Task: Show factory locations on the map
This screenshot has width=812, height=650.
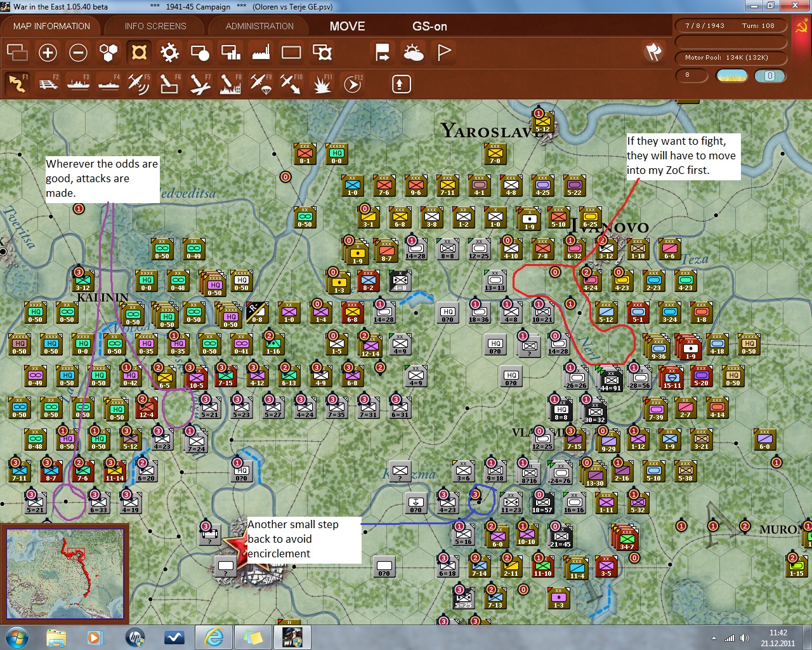Action: [x=261, y=52]
